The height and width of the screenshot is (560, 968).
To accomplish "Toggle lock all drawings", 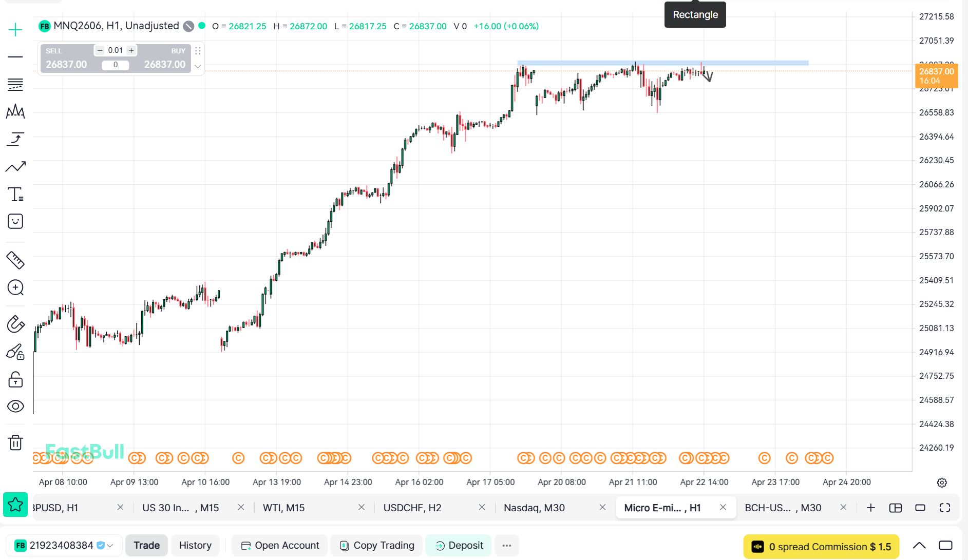I will [x=15, y=379].
